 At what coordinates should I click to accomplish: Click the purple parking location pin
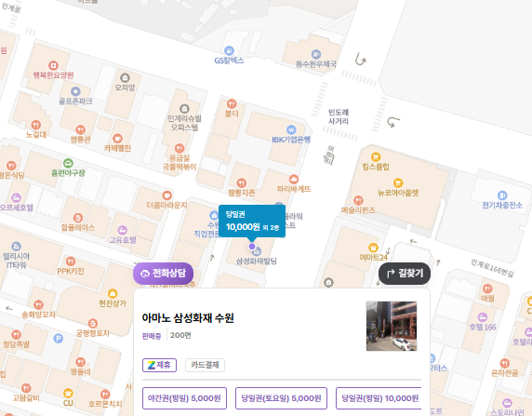coord(252,247)
